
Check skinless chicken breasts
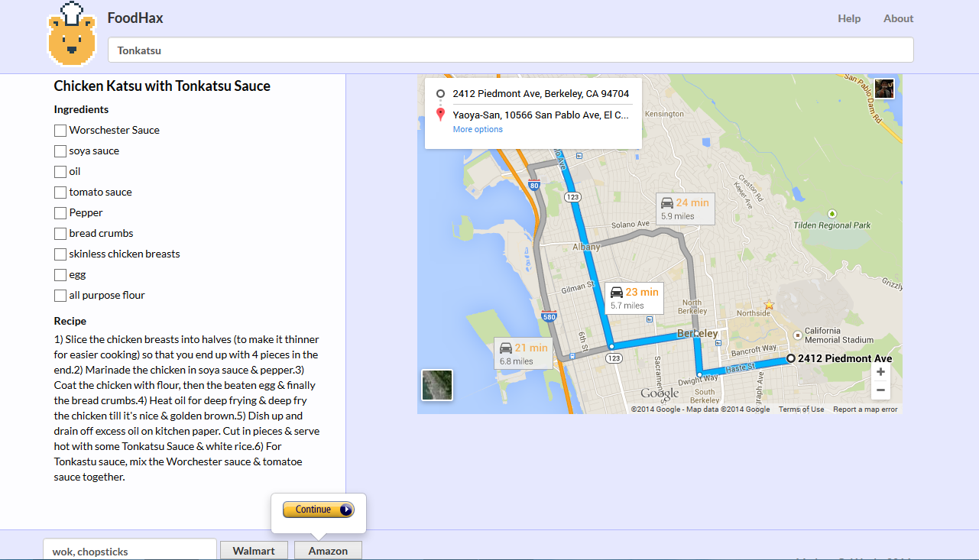pos(60,254)
